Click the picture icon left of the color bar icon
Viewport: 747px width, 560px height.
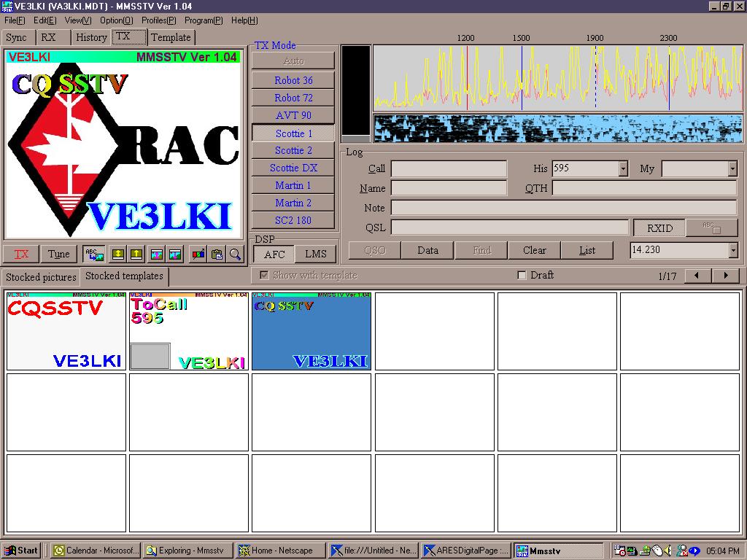coord(175,254)
